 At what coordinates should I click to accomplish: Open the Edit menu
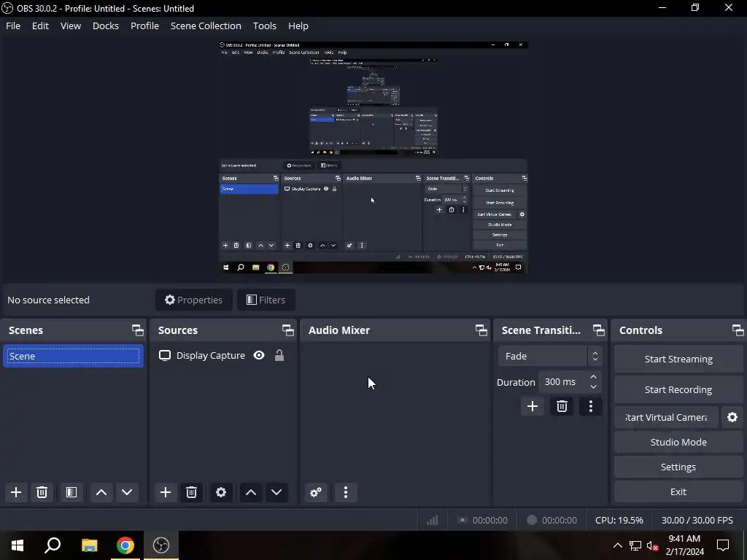click(41, 26)
